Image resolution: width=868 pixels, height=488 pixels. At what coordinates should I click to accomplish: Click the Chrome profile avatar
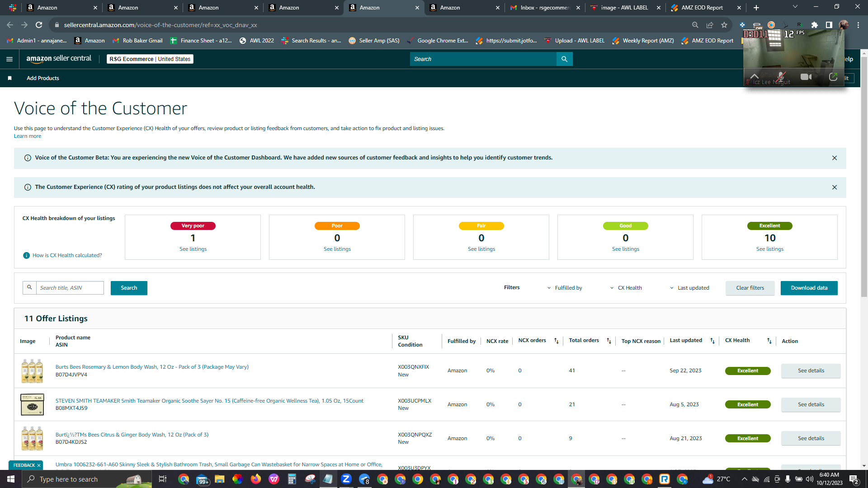point(844,25)
